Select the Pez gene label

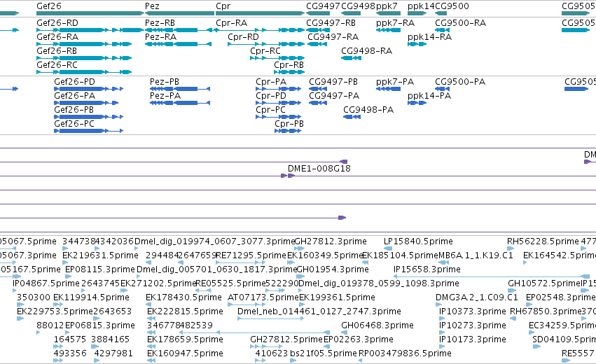pos(152,6)
